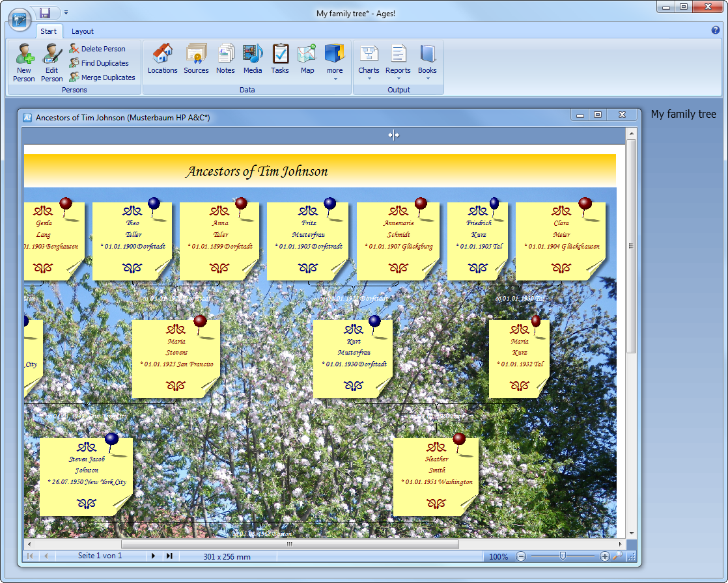The height and width of the screenshot is (583, 728).
Task: Click the zoom slider handle
Action: (x=563, y=556)
